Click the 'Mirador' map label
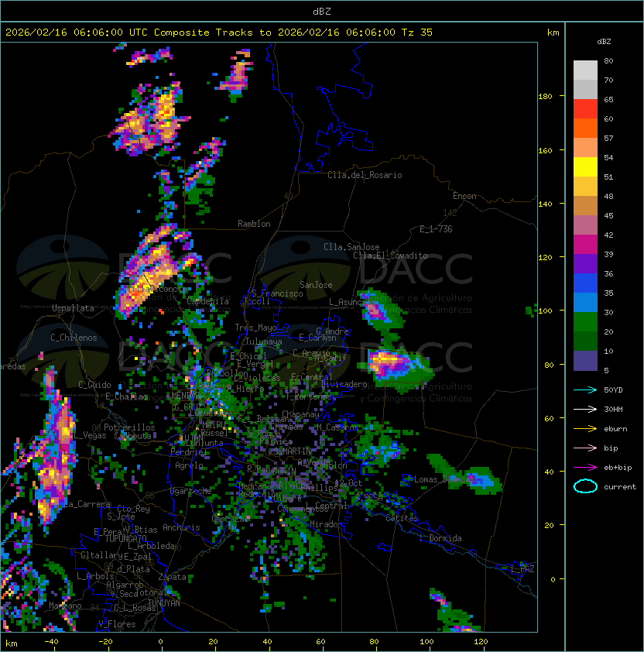The width and height of the screenshot is (644, 652). [x=327, y=524]
